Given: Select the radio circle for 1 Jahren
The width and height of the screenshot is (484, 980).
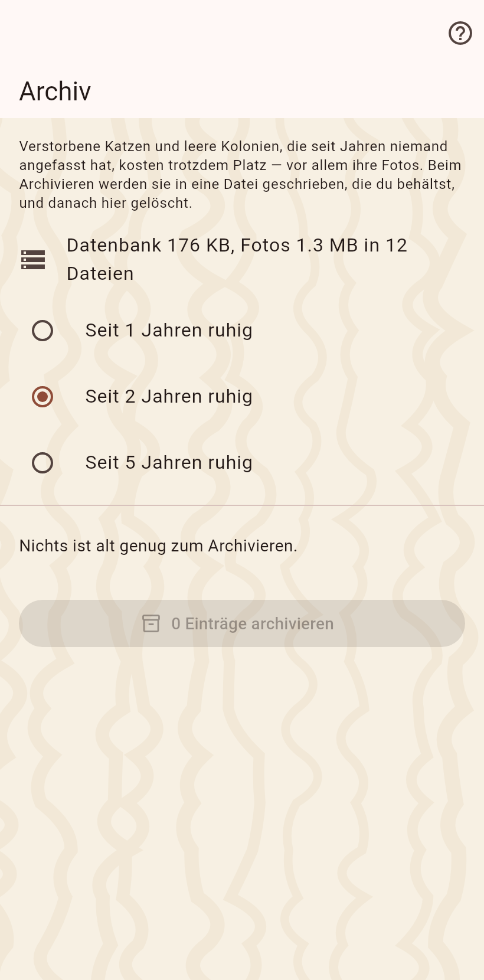Looking at the screenshot, I should point(42,331).
